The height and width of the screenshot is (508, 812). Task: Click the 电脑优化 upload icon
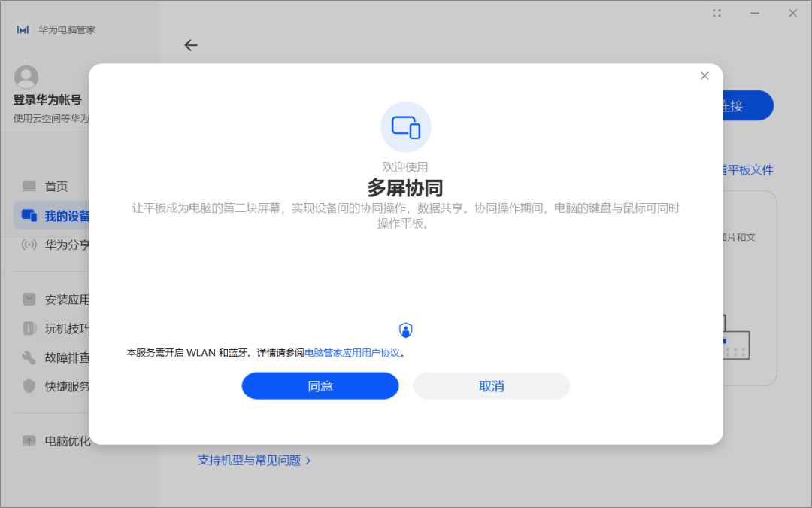[29, 440]
